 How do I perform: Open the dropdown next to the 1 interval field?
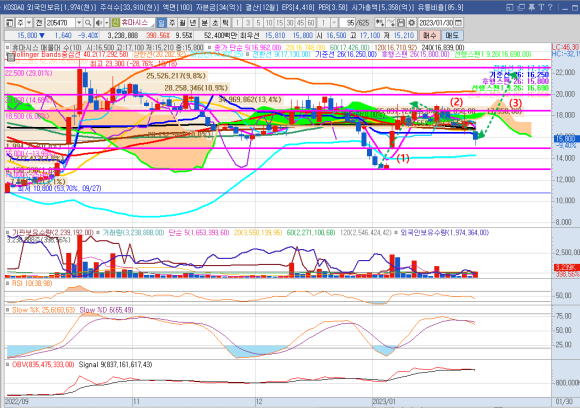pyautogui.click(x=334, y=23)
